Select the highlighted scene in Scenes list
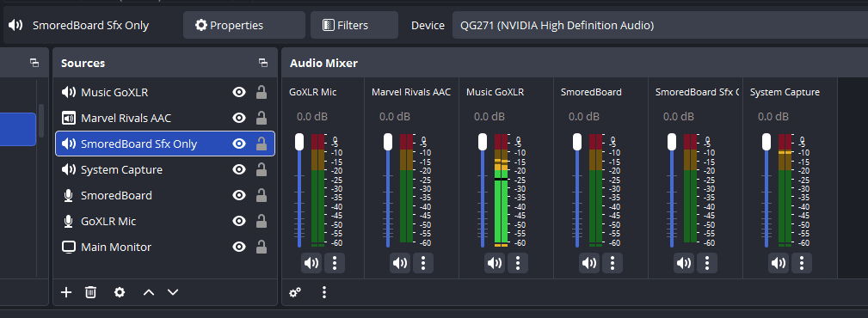Viewport: 868px width, 318px height. click(18, 130)
